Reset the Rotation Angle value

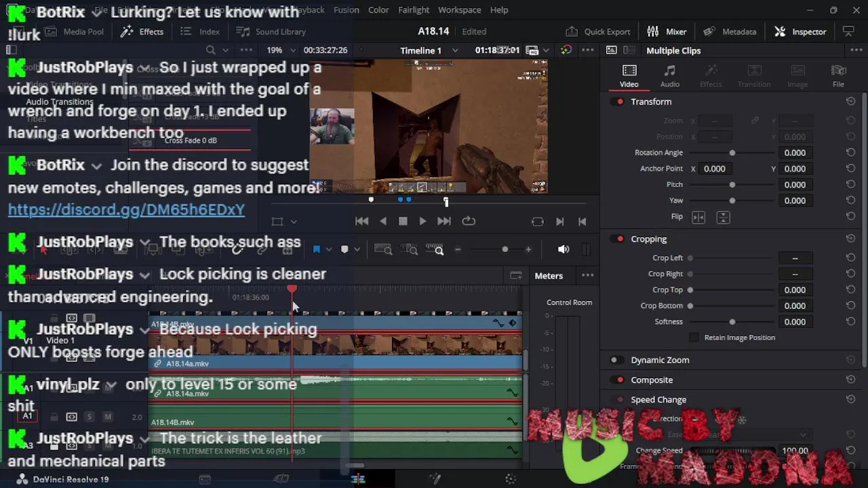tap(850, 152)
